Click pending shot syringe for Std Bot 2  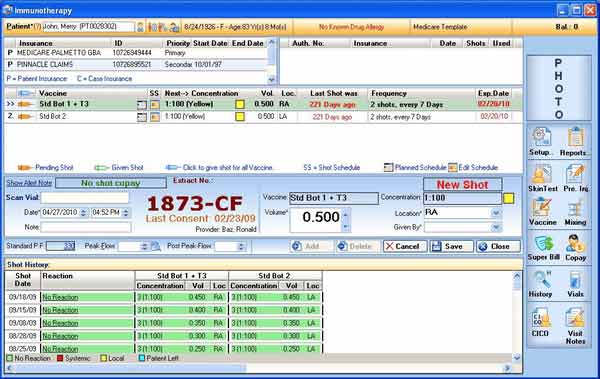pos(25,116)
